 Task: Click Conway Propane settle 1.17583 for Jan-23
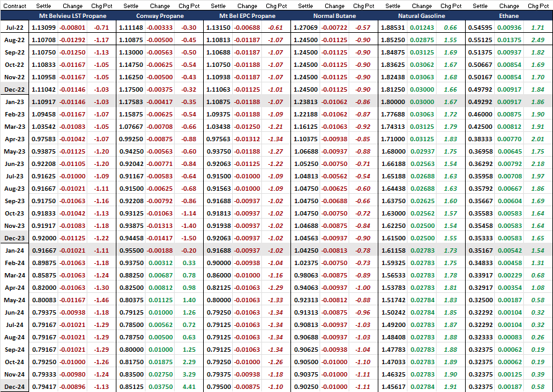(x=131, y=102)
